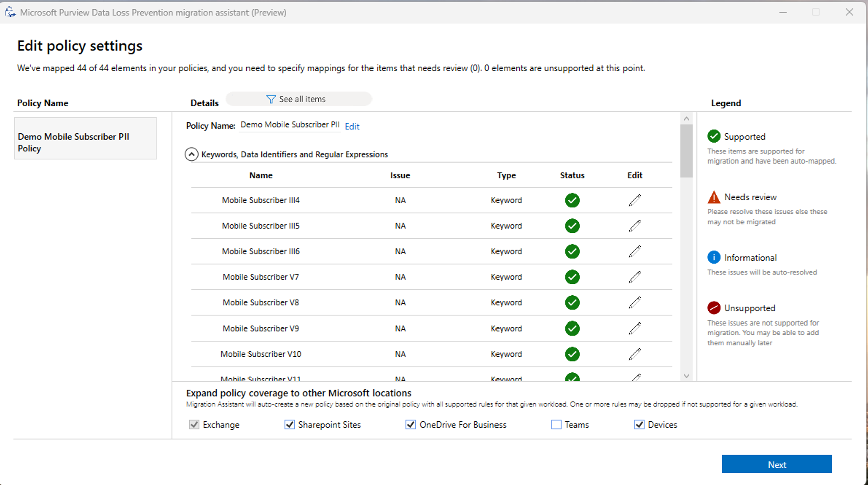The image size is (868, 485).
Task: Select the Status column header
Action: point(572,175)
